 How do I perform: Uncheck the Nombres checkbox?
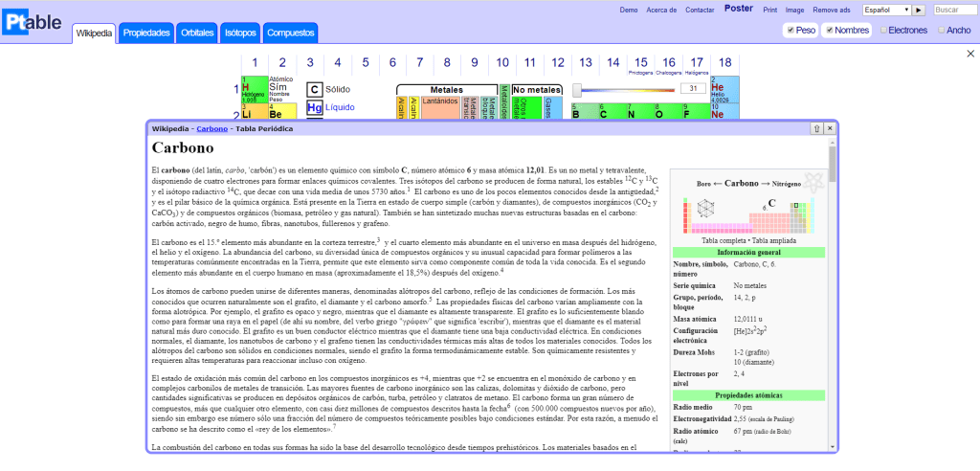829,31
